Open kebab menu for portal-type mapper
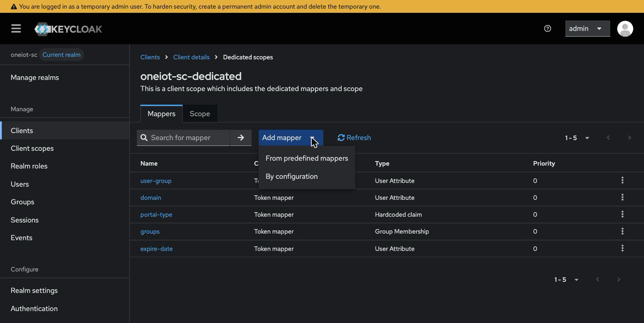Viewport: 644px width, 323px height. tap(622, 214)
